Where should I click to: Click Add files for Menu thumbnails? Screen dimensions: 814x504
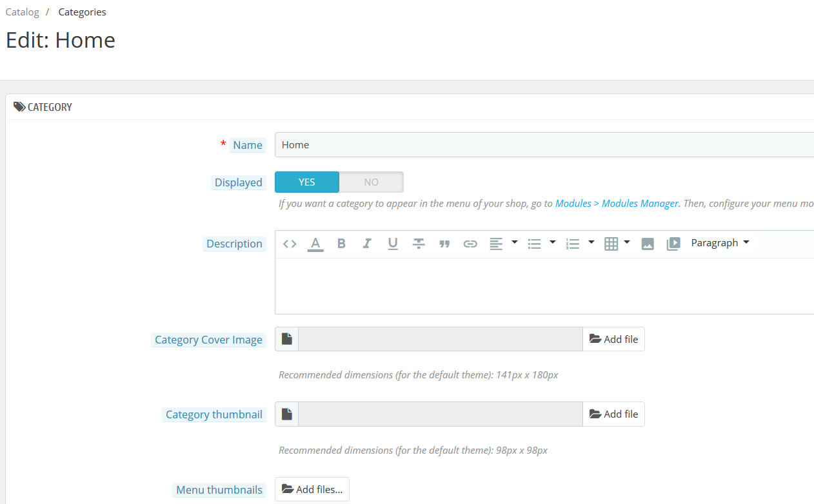pos(312,489)
